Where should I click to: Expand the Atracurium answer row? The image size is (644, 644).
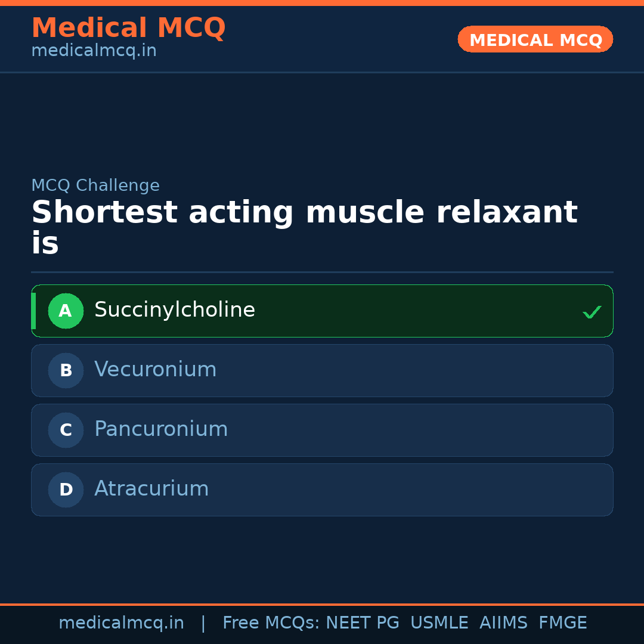(x=322, y=490)
